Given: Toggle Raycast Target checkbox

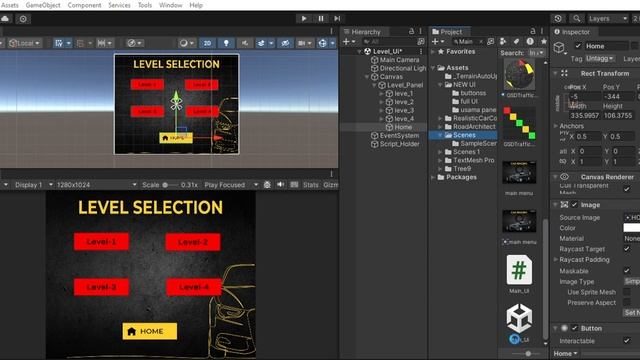Looking at the screenshot, I should point(627,249).
